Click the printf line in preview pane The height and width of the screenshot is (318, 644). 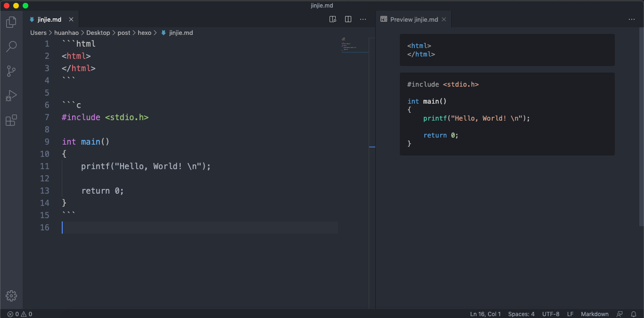(x=477, y=118)
